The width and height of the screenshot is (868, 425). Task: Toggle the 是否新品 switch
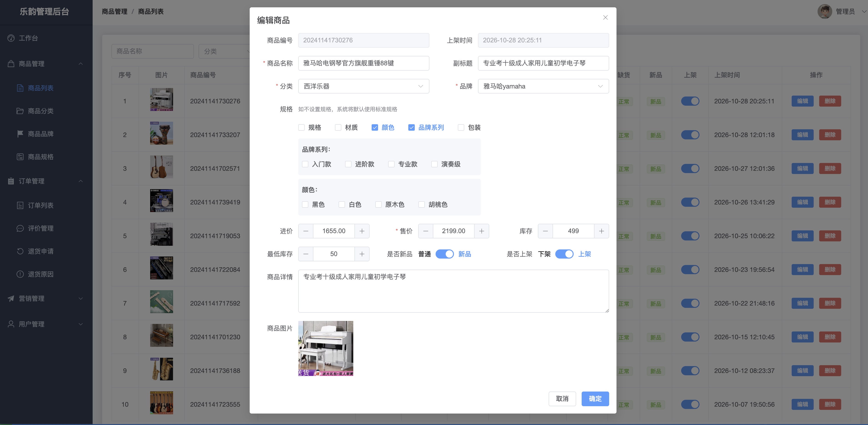pyautogui.click(x=445, y=254)
